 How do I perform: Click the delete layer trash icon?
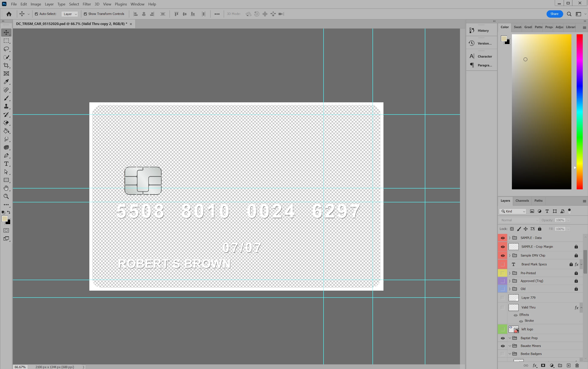point(577,365)
